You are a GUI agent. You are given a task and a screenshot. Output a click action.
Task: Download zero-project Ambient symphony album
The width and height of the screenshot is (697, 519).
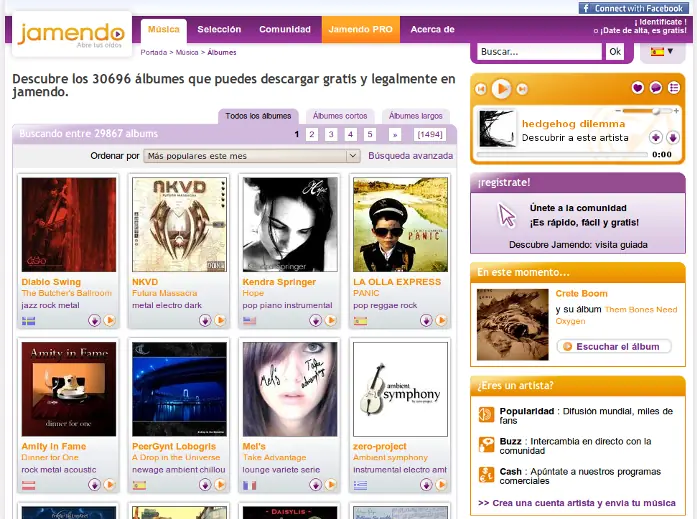(x=426, y=484)
